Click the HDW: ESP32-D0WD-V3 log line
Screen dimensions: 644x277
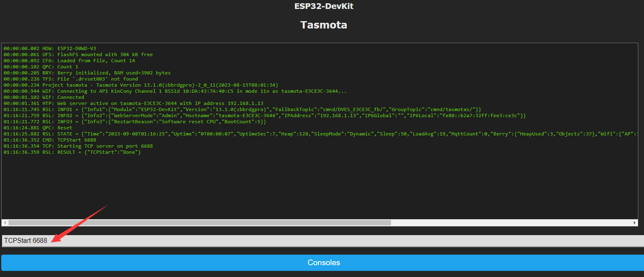50,48
